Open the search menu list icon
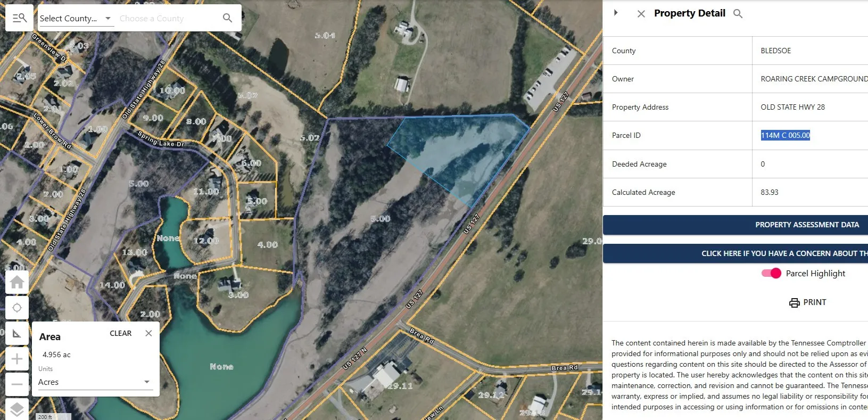Screen dimensions: 868x420 19,18
